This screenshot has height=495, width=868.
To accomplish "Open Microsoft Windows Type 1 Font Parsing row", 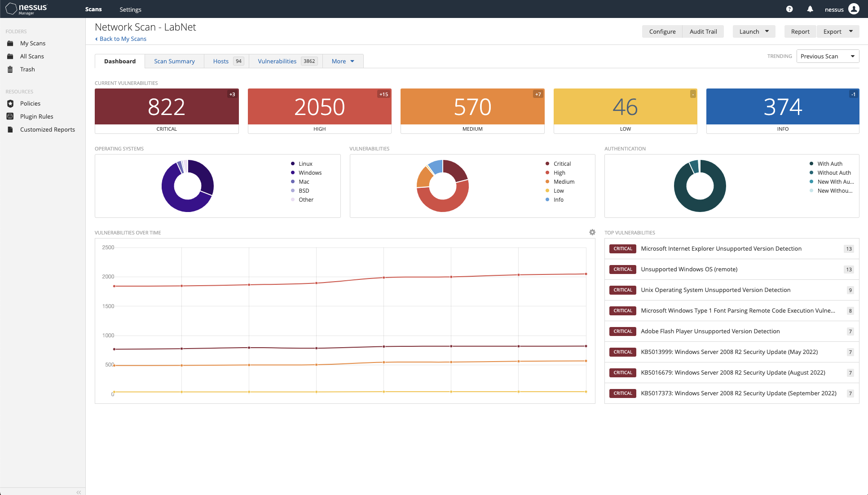I will [x=731, y=310].
